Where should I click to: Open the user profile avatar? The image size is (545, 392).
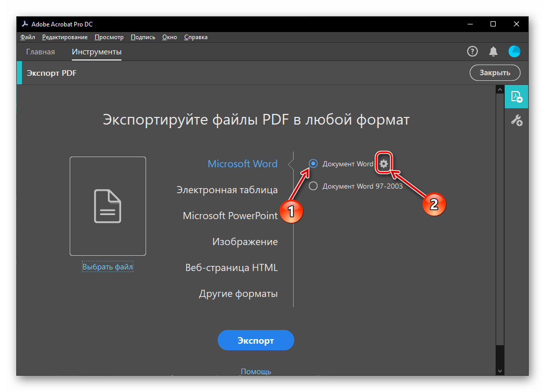tap(514, 52)
